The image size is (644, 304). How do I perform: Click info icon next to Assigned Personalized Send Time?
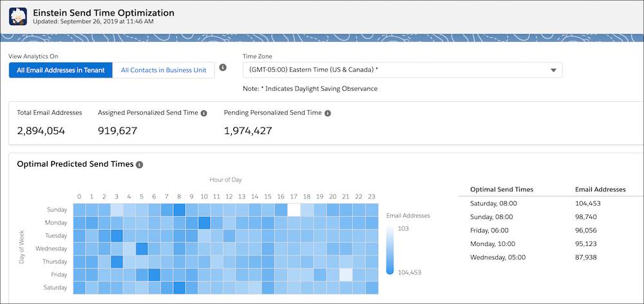(204, 113)
